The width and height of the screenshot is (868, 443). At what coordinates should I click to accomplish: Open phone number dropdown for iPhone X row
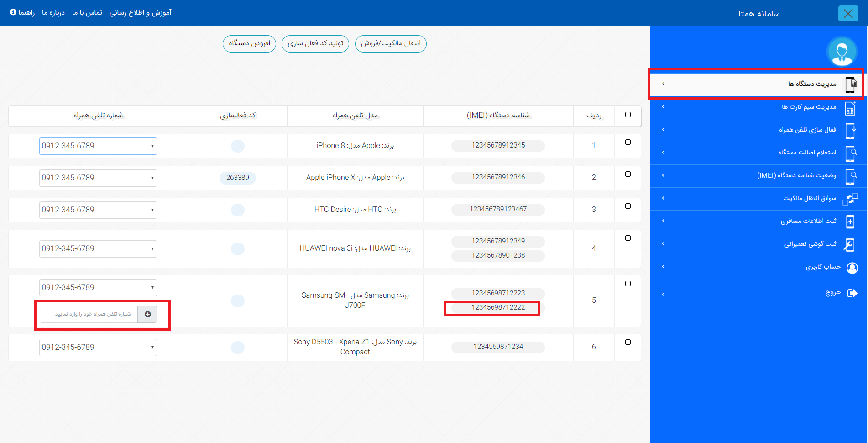pos(98,178)
